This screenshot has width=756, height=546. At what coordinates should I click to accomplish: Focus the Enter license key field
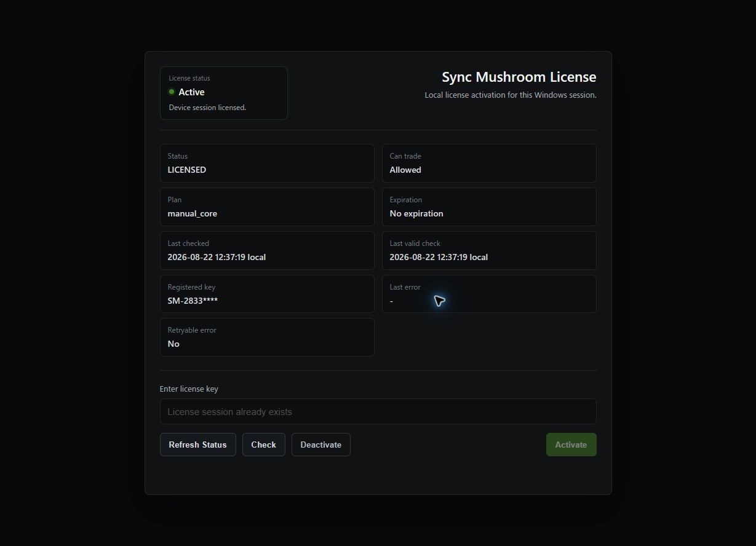[378, 411]
